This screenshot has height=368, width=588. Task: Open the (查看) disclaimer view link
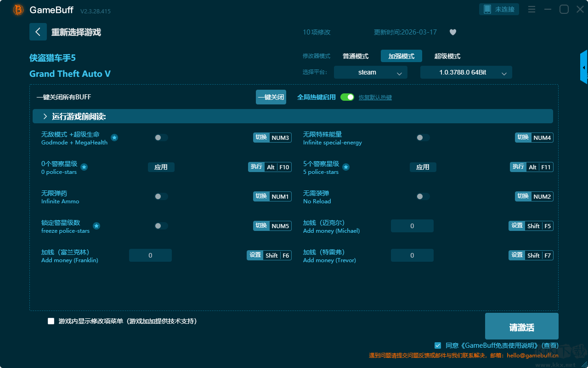550,345
